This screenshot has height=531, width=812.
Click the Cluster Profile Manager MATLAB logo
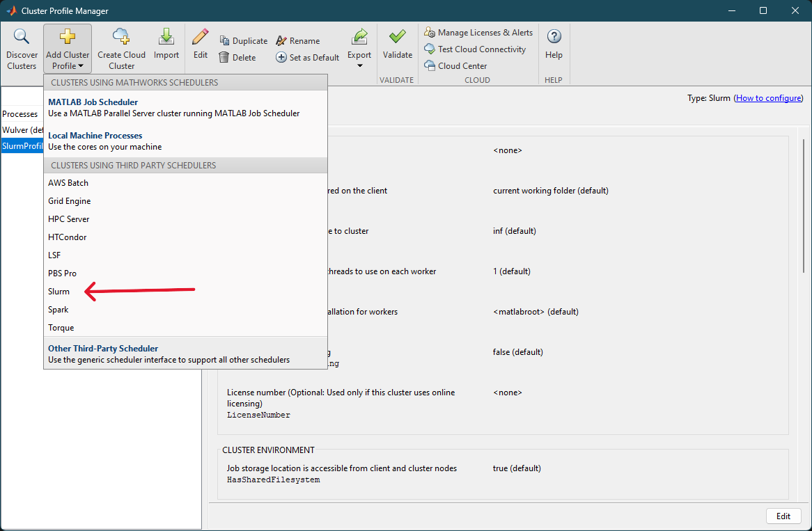(x=11, y=10)
